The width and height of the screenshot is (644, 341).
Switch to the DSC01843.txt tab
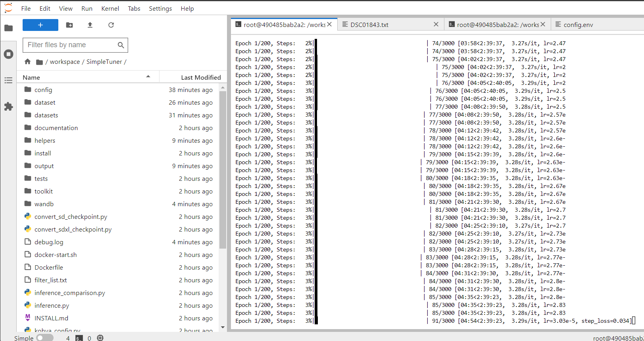point(391,25)
